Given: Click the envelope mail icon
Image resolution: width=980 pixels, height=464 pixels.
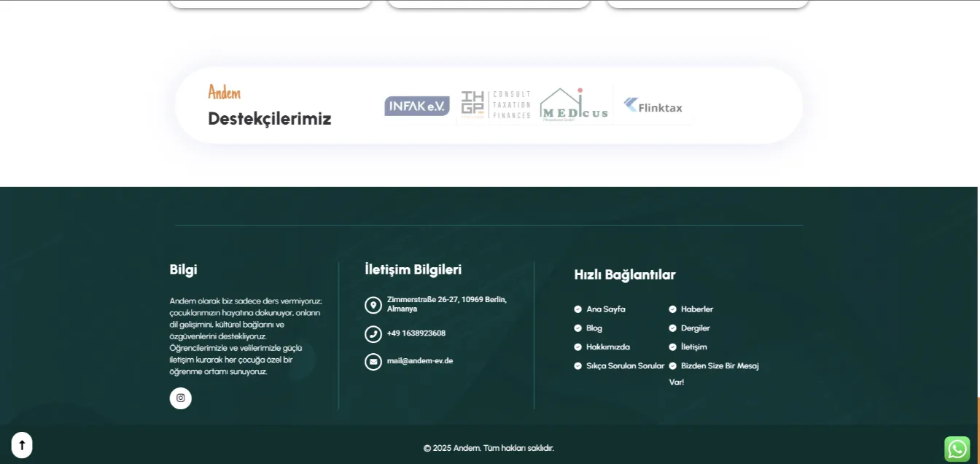Looking at the screenshot, I should pyautogui.click(x=373, y=362).
